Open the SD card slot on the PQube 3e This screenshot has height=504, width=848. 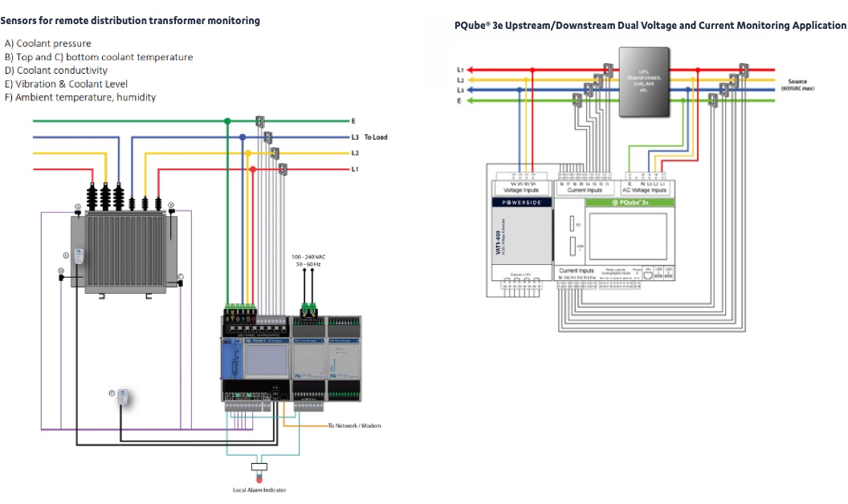573,222
